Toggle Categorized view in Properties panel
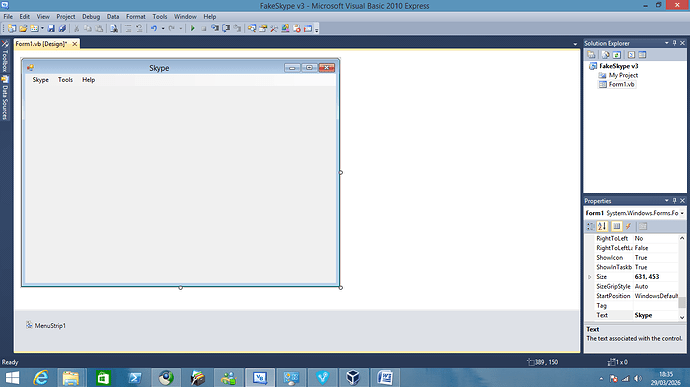 coord(590,226)
